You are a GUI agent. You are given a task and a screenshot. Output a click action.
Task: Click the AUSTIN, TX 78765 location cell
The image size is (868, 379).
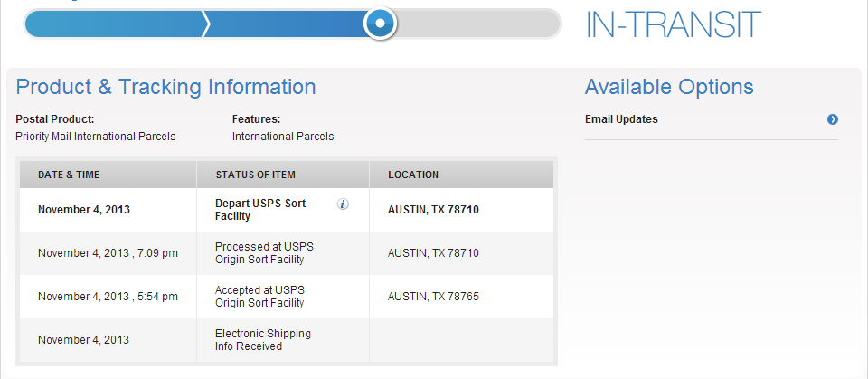[433, 297]
